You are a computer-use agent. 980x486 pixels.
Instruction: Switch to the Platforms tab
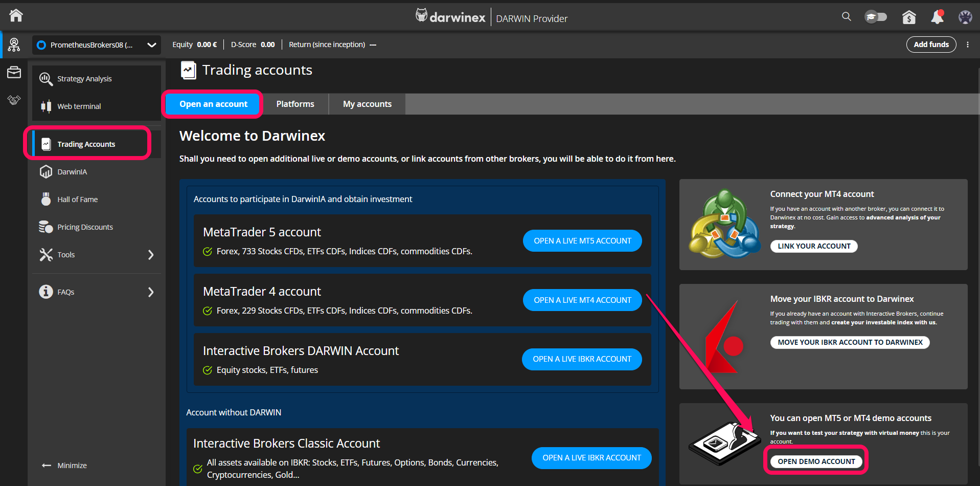coord(295,104)
